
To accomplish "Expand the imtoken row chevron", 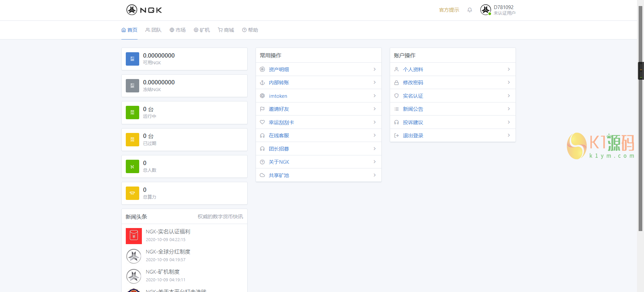I will pos(375,96).
